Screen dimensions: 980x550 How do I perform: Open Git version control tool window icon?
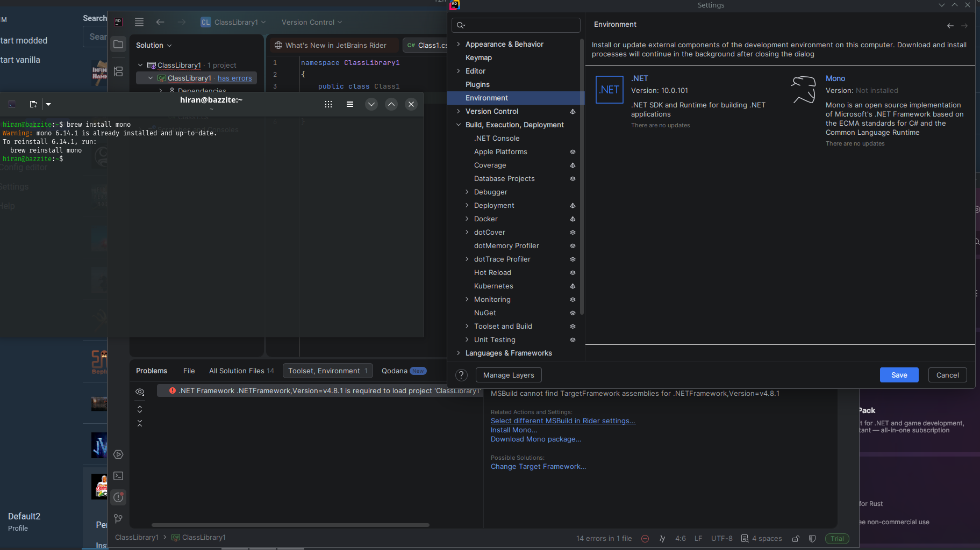(x=118, y=518)
